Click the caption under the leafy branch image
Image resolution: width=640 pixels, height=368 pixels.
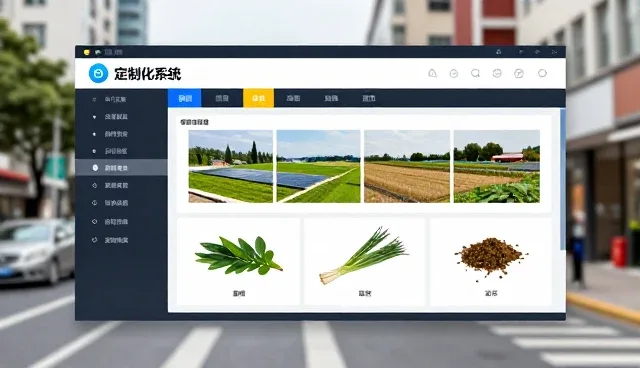[x=239, y=293]
